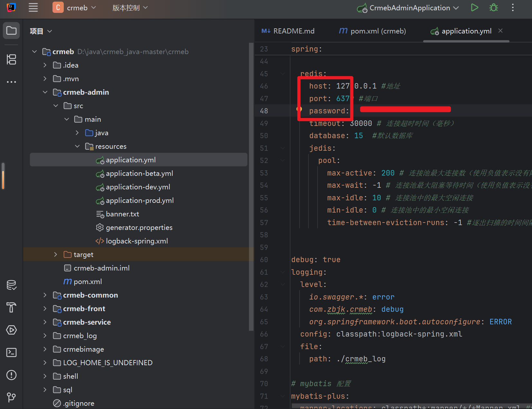This screenshot has width=532, height=409.
Task: Close the application.yml tab
Action: pos(500,31)
